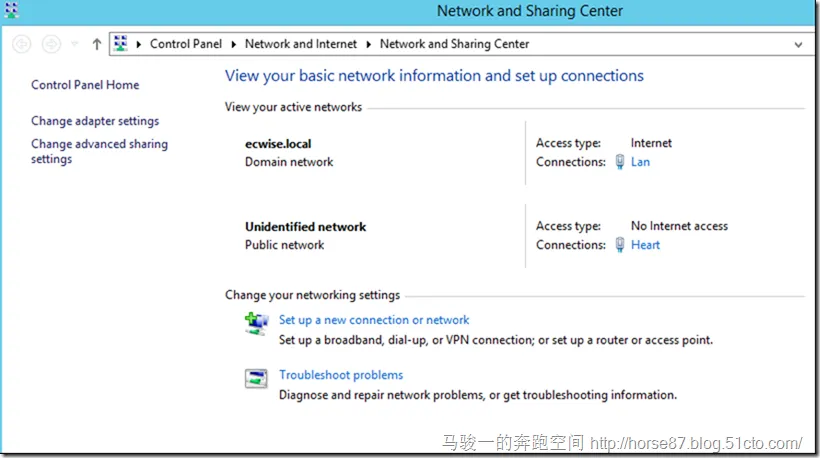Open the recent locations dropdown arrow
The height and width of the screenshot is (458, 820).
pos(74,44)
